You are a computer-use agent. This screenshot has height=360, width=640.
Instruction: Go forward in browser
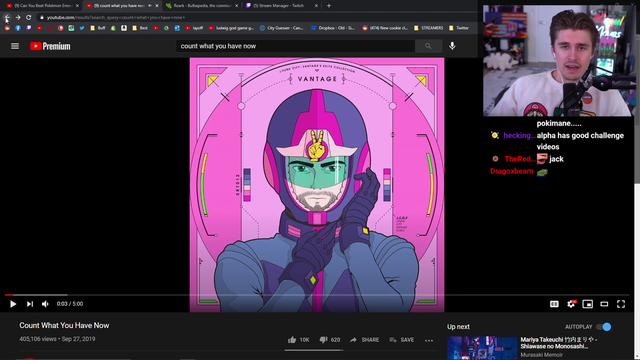pos(18,17)
